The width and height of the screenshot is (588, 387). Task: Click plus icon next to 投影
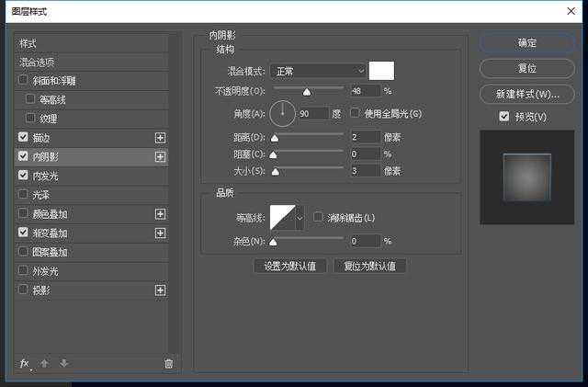(161, 290)
